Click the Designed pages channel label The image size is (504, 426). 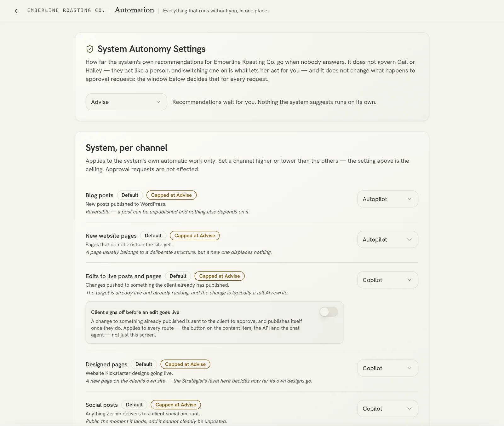pyautogui.click(x=106, y=364)
